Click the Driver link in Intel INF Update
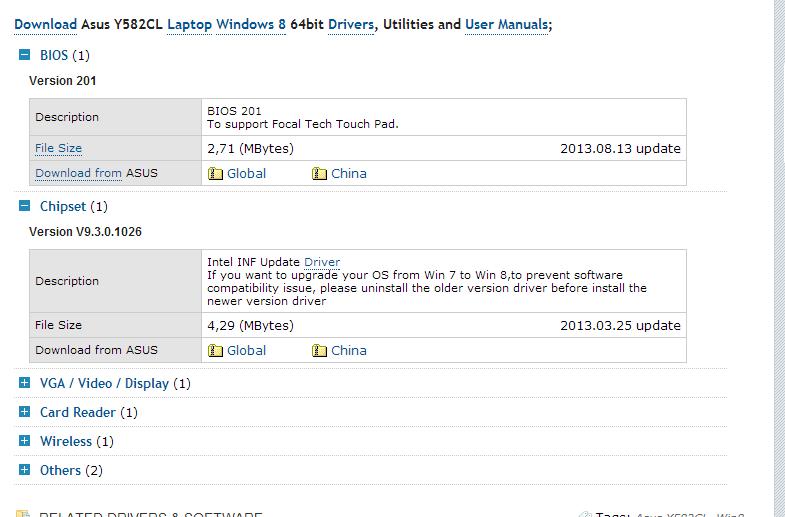Viewport: 785px width, 517px height. (x=322, y=262)
